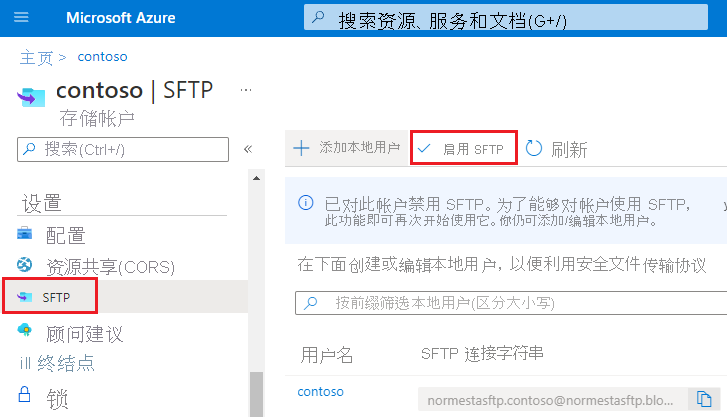Click the 资源共享(CORS) icon
This screenshot has height=417, width=727.
(25, 266)
